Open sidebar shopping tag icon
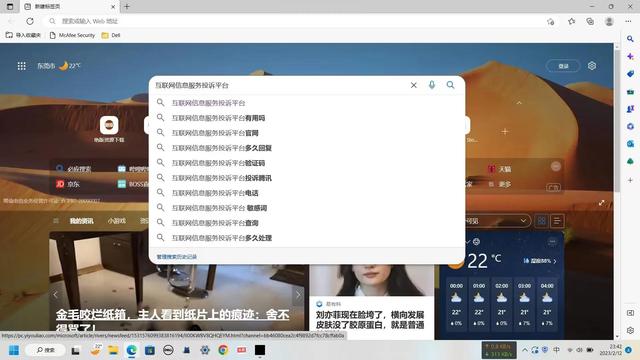This screenshot has width=640, height=360. 630,74
